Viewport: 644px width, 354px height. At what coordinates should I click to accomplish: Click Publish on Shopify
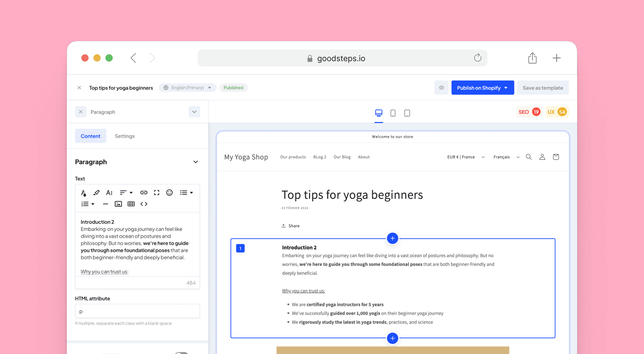click(x=483, y=88)
